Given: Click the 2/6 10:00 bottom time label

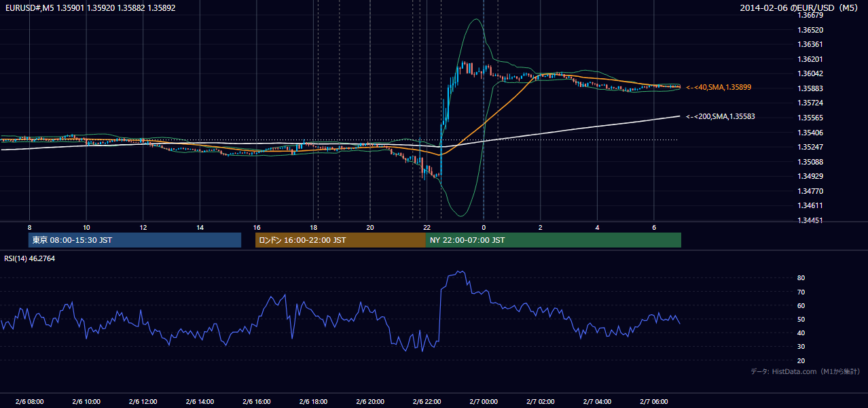Looking at the screenshot, I should click(86, 401).
